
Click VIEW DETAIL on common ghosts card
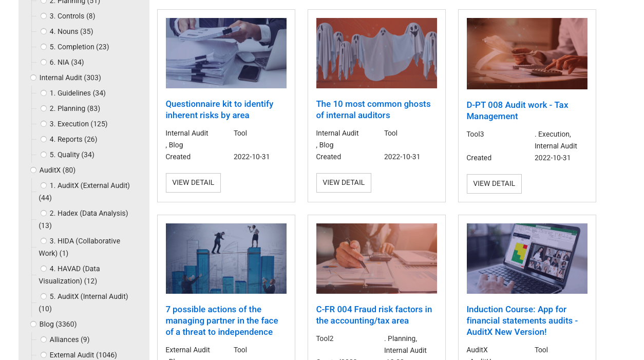[x=344, y=183]
